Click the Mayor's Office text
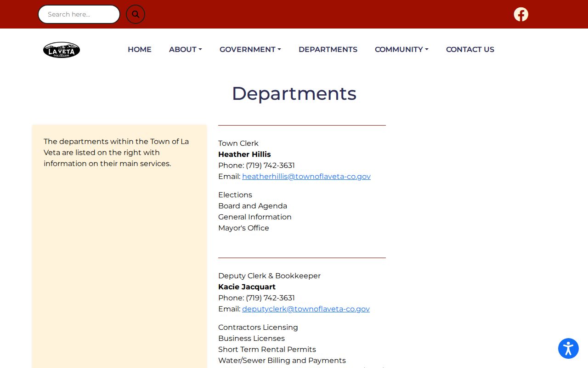Screen dimensions: 588x368 243,228
